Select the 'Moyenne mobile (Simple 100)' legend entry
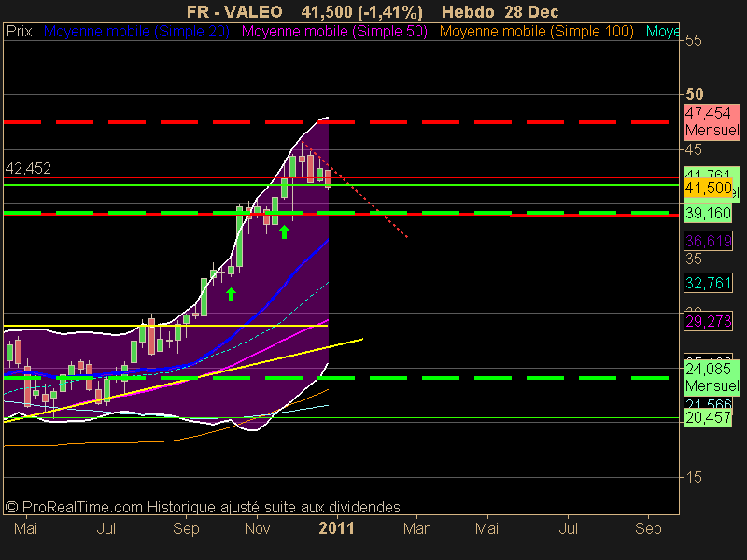This screenshot has width=747, height=560. pyautogui.click(x=536, y=32)
